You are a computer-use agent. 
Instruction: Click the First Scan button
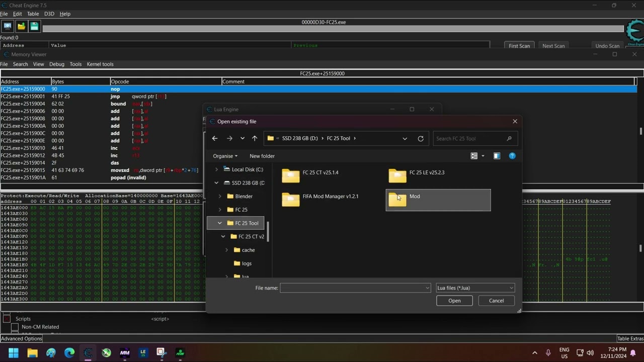coord(519,46)
